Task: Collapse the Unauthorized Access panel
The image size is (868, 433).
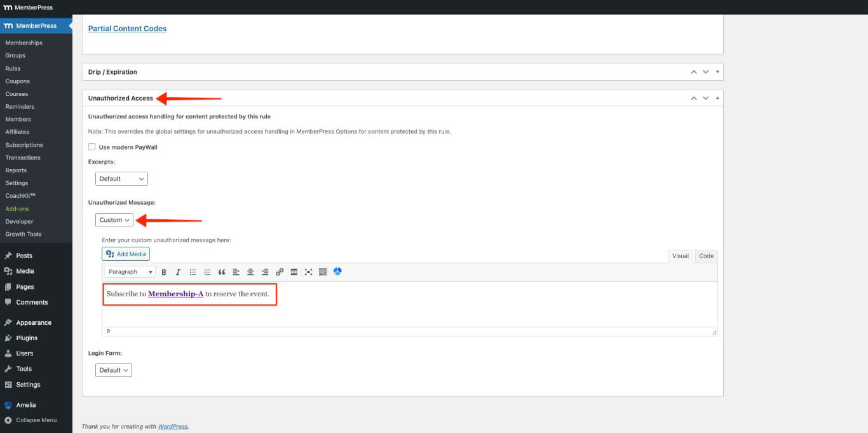Action: tap(717, 99)
